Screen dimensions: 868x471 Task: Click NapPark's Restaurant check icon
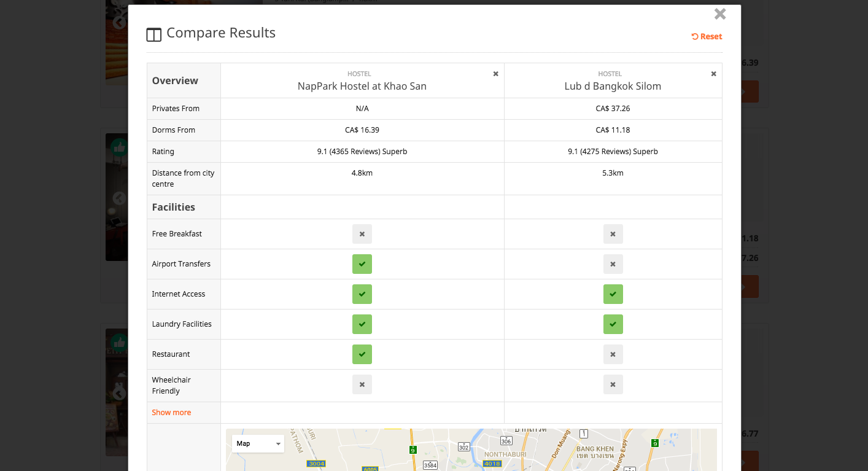point(362,354)
